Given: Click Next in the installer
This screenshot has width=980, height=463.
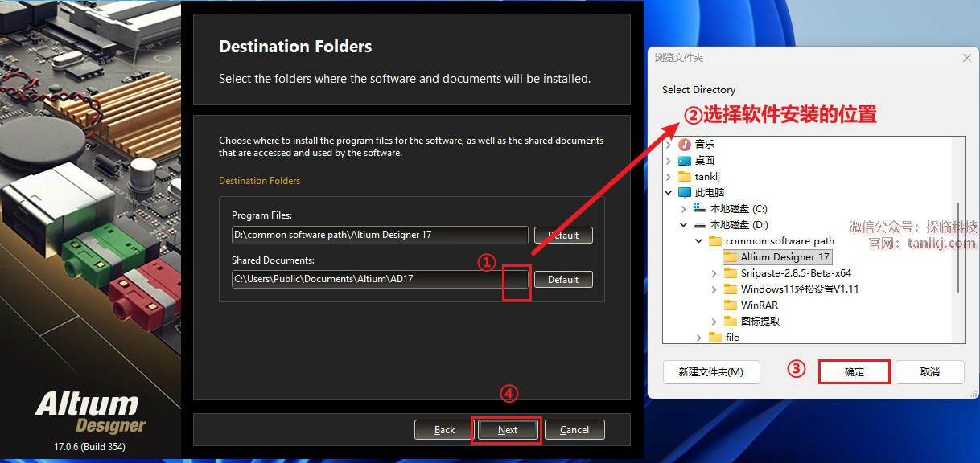Looking at the screenshot, I should [508, 430].
